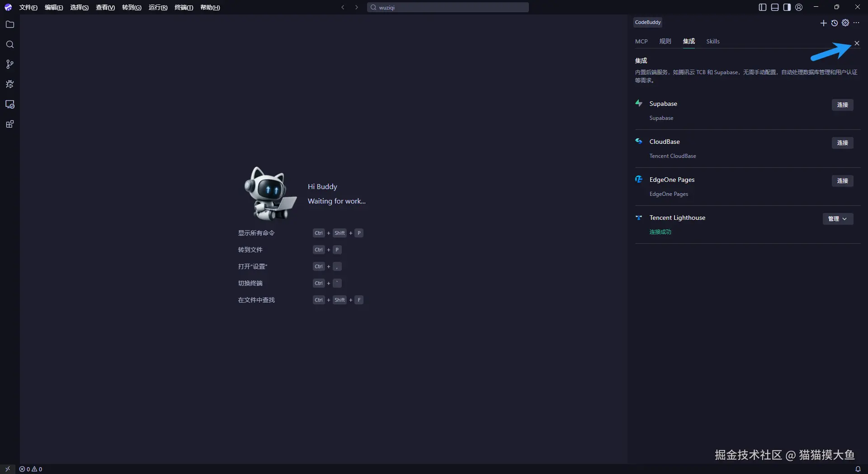This screenshot has height=474, width=868.
Task: Click the 连接成功 status text
Action: pyautogui.click(x=660, y=232)
